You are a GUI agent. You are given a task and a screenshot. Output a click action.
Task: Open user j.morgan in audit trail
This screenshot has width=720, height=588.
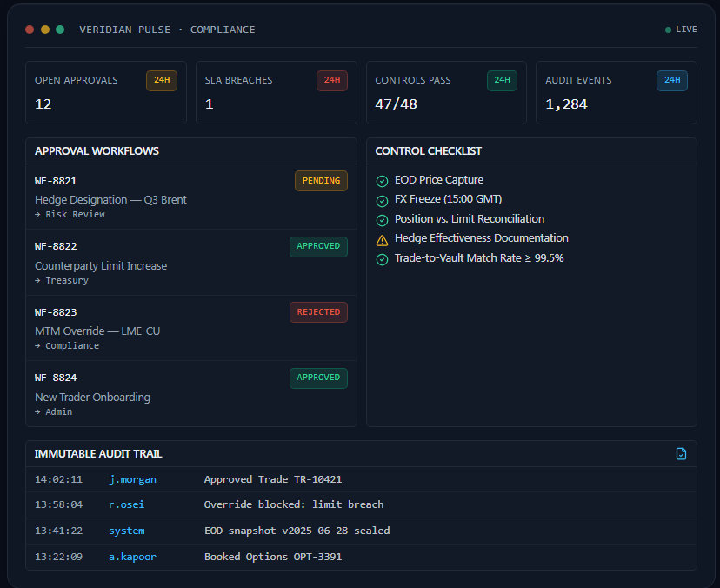click(132, 479)
